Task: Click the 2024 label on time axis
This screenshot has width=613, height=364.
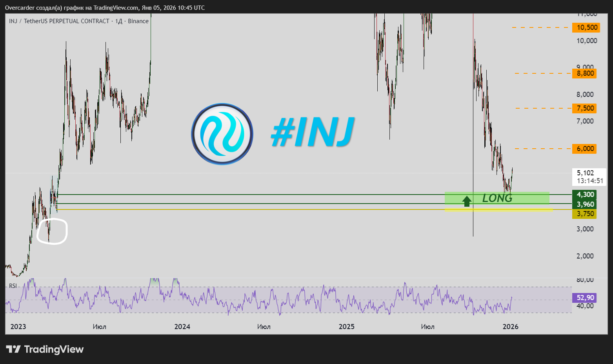Action: point(182,327)
